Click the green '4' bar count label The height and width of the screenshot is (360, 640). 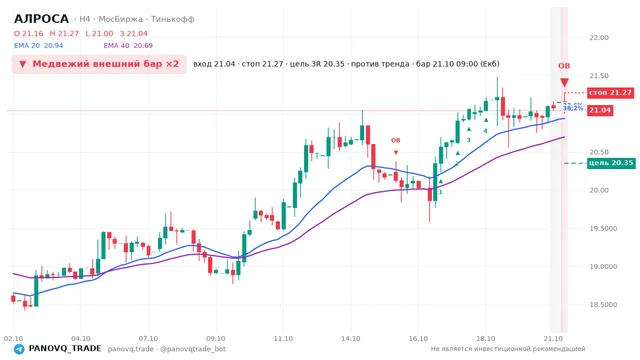tap(485, 131)
